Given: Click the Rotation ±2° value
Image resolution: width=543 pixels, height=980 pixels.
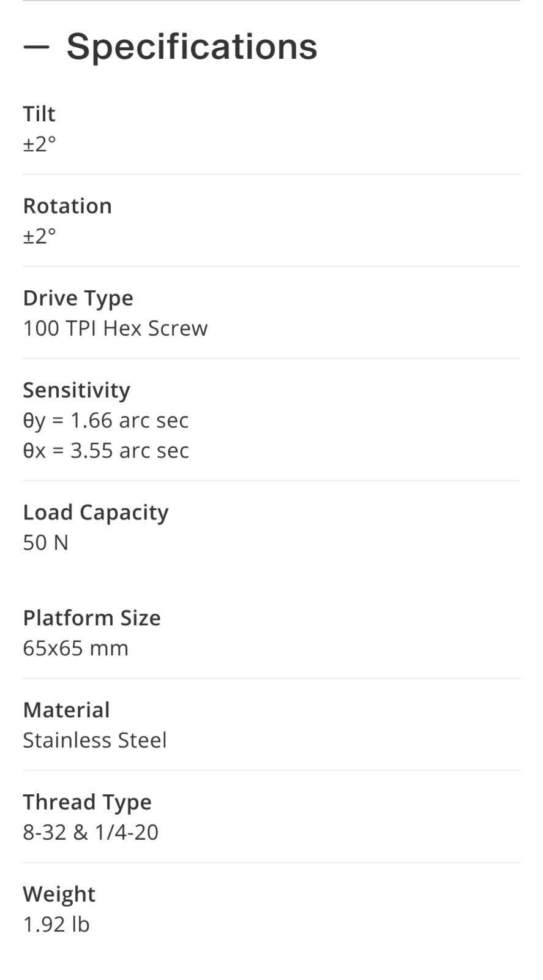Looking at the screenshot, I should coord(39,236).
